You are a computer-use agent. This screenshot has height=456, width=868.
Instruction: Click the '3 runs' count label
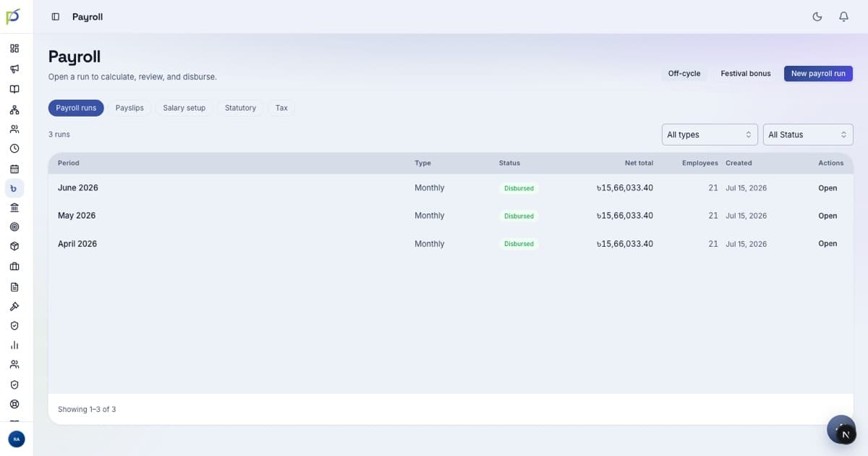click(x=59, y=135)
